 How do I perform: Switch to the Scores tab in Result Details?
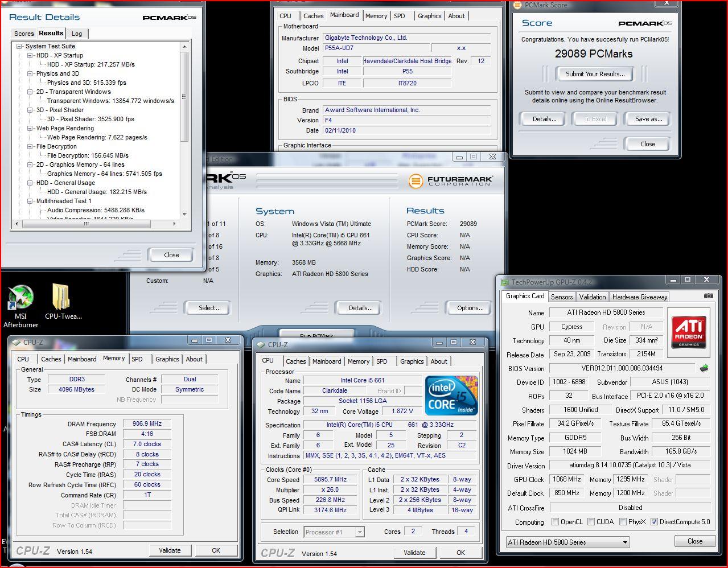pyautogui.click(x=24, y=34)
